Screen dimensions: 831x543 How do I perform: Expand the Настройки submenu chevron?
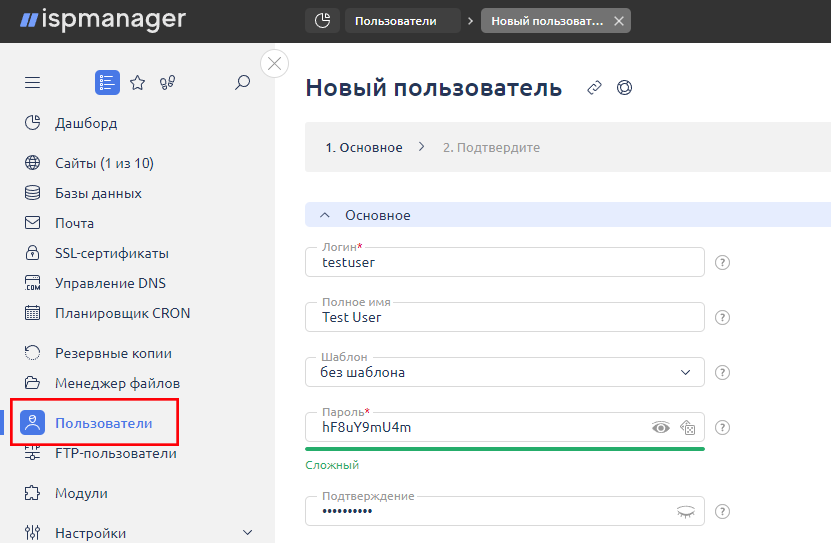(x=247, y=532)
